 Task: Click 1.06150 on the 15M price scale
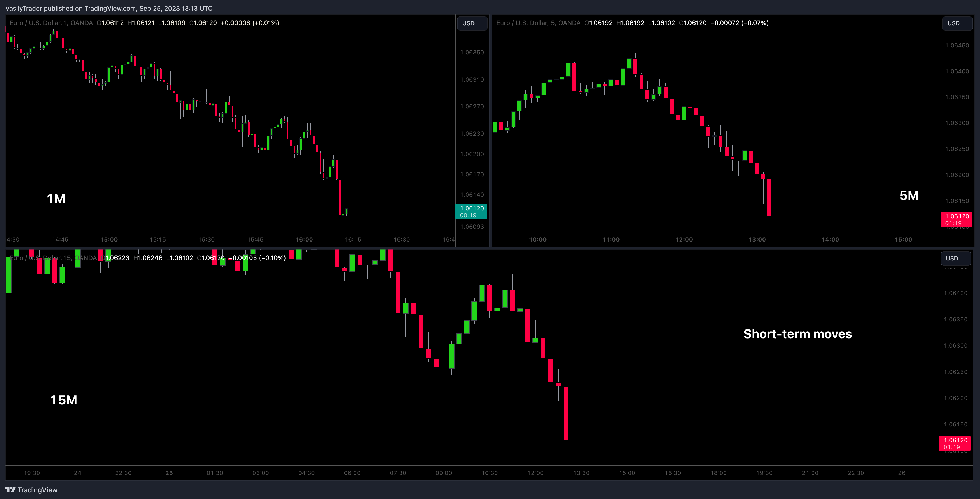(955, 424)
